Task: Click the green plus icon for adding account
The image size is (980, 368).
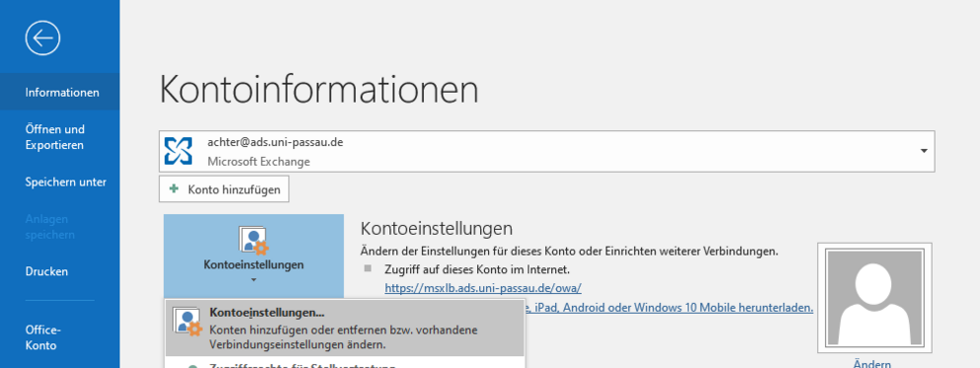Action: point(174,188)
